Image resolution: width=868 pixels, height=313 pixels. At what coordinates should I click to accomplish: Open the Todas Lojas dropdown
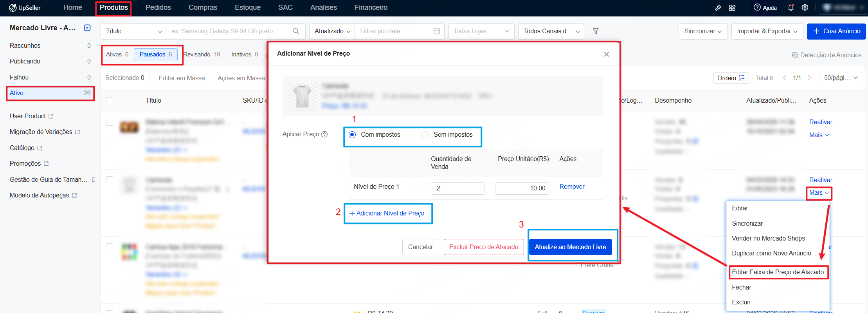tap(481, 31)
